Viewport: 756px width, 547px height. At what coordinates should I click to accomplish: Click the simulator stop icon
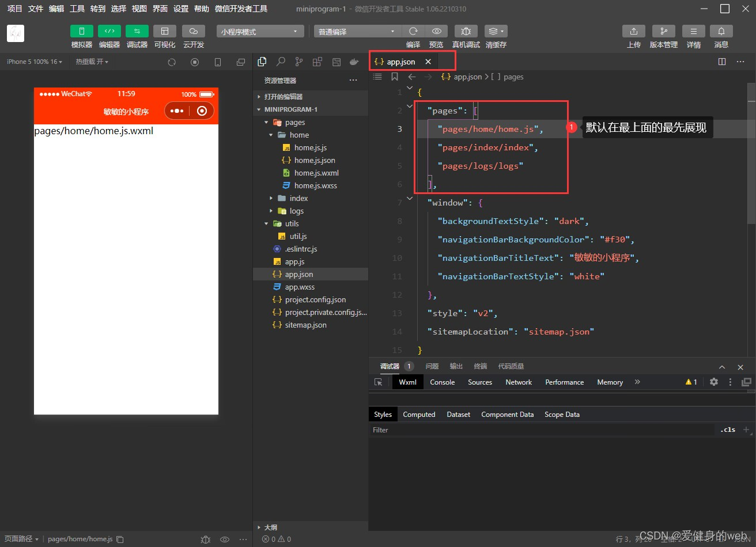click(x=195, y=62)
